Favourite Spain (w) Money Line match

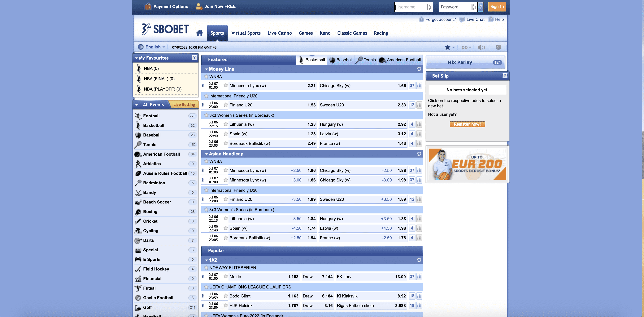pyautogui.click(x=226, y=134)
